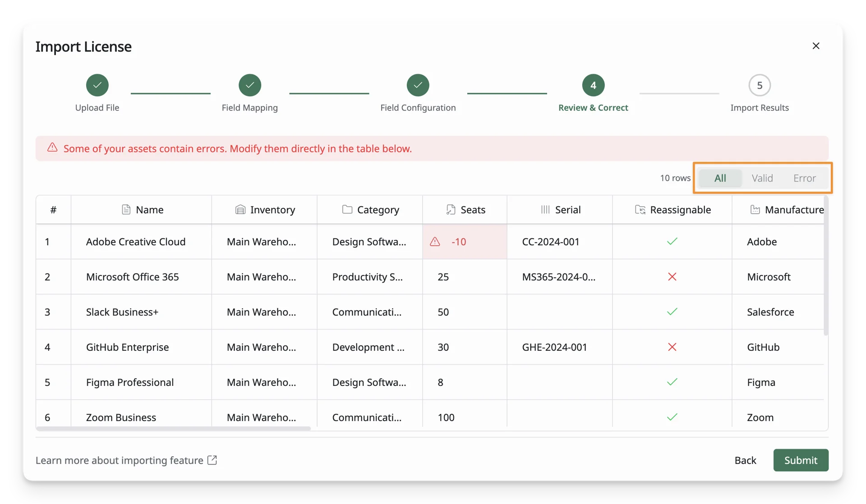Screen dimensions: 866x504
Task: Go Back to the previous step
Action: tap(745, 460)
